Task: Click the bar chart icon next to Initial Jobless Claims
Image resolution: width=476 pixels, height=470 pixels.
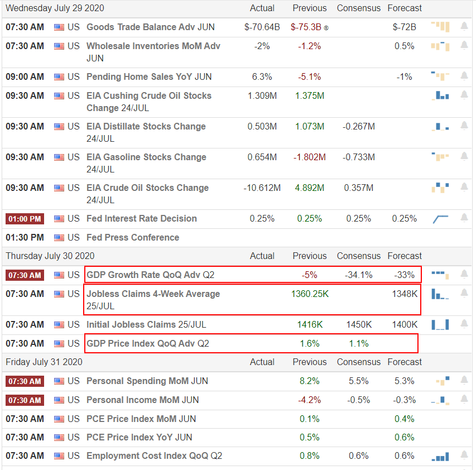Action: pos(440,324)
